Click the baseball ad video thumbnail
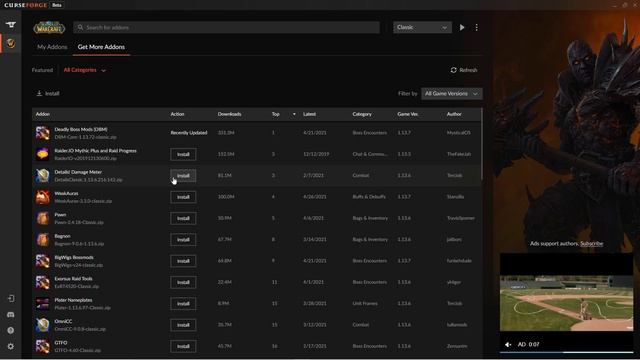The width and height of the screenshot is (640, 360). [x=567, y=303]
